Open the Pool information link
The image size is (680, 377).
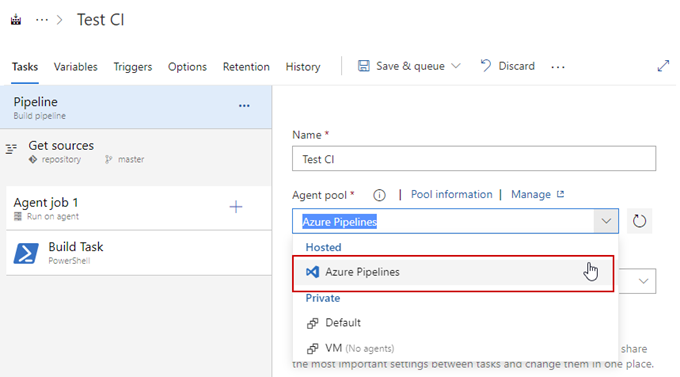(451, 194)
